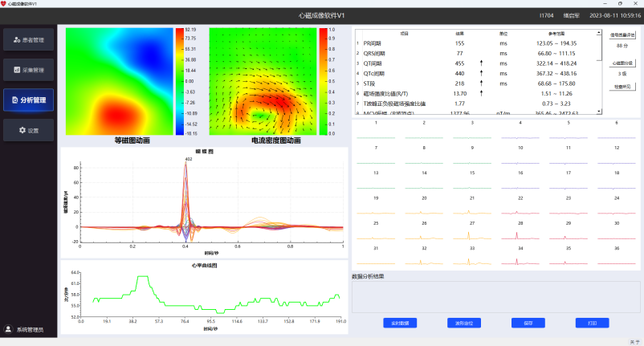Screen dimensions: 644x346
Task: Click the table scrollbar thumb
Action: click(599, 47)
